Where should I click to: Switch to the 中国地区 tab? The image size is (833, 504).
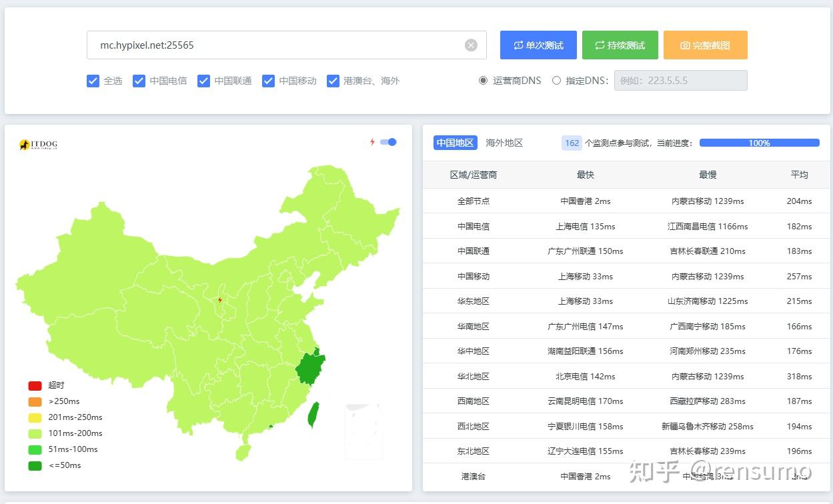pyautogui.click(x=455, y=143)
